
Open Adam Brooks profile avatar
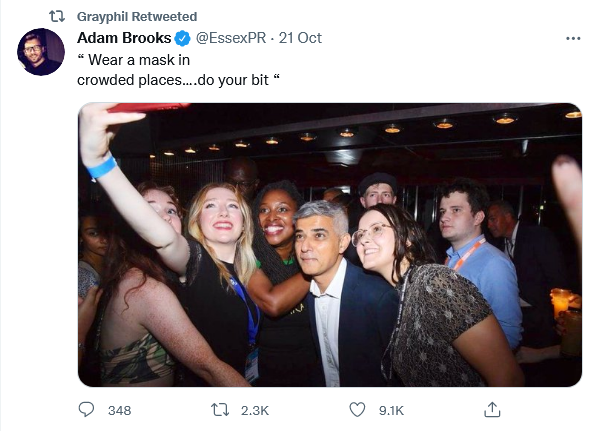click(x=41, y=52)
